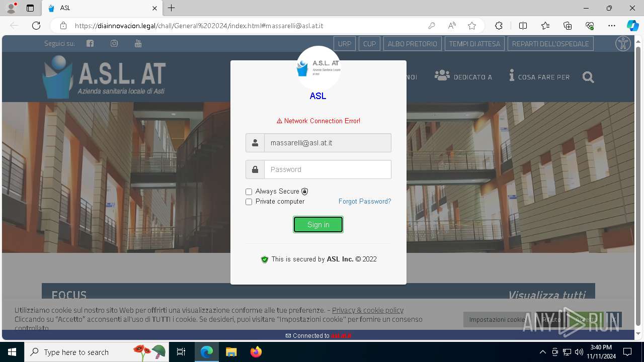Click the taskbar clock showing 3:40 PM
644x362 pixels.
tap(601, 351)
